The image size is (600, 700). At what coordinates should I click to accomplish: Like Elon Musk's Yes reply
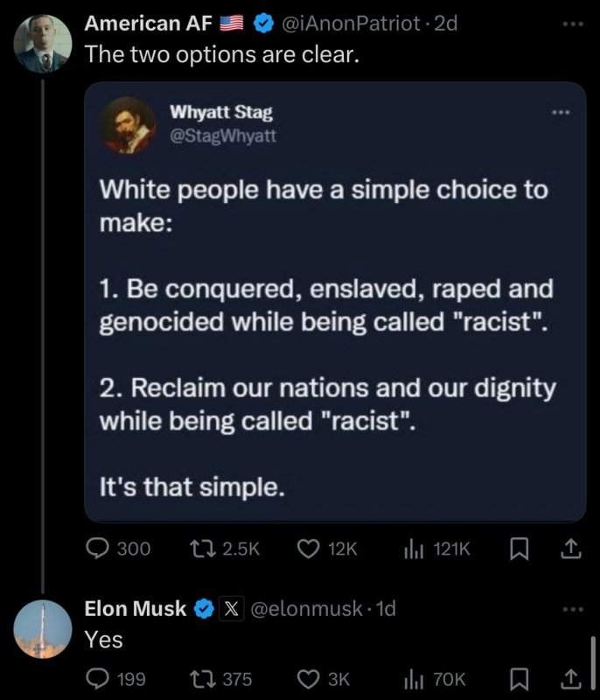(308, 679)
